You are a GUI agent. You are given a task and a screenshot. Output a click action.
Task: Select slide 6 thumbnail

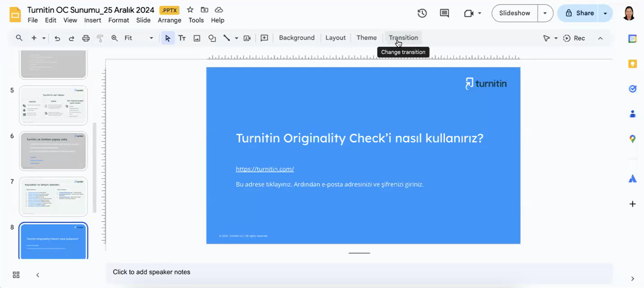pos(53,151)
